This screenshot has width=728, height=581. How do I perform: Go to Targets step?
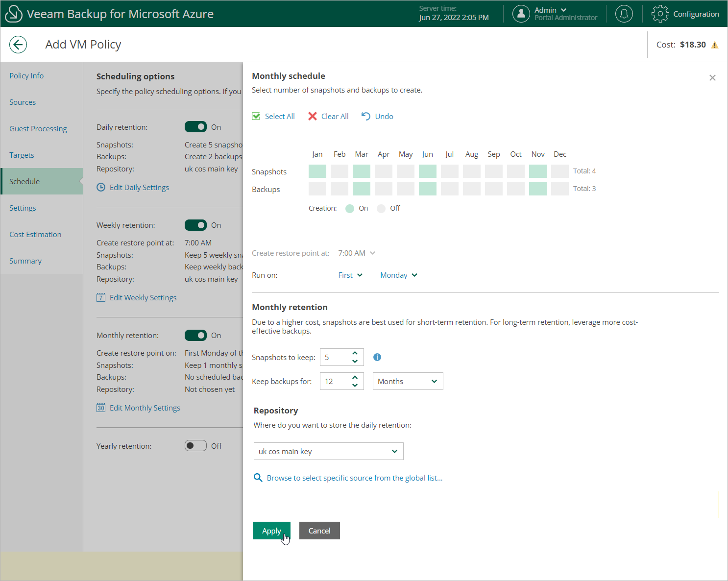click(22, 155)
